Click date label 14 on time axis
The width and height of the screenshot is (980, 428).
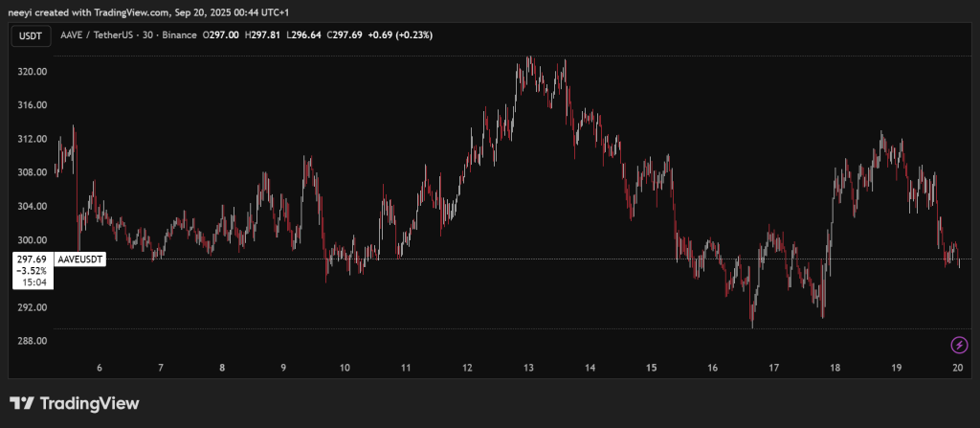(590, 369)
